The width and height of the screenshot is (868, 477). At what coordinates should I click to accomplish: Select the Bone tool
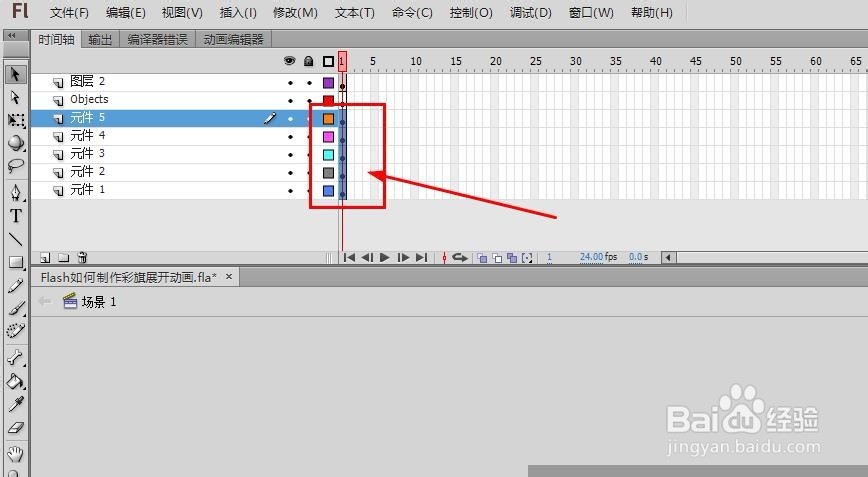[x=16, y=358]
